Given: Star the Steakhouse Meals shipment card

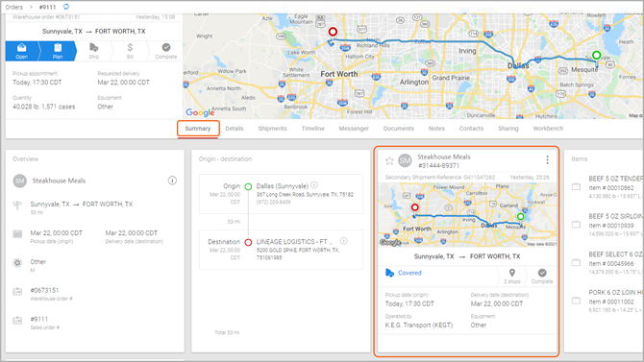Looking at the screenshot, I should point(389,161).
